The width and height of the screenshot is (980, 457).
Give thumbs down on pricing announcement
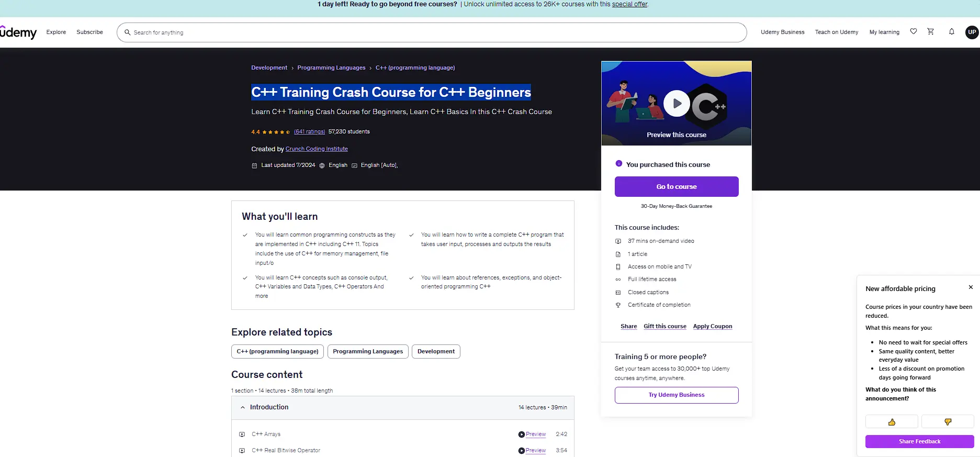[948, 422]
